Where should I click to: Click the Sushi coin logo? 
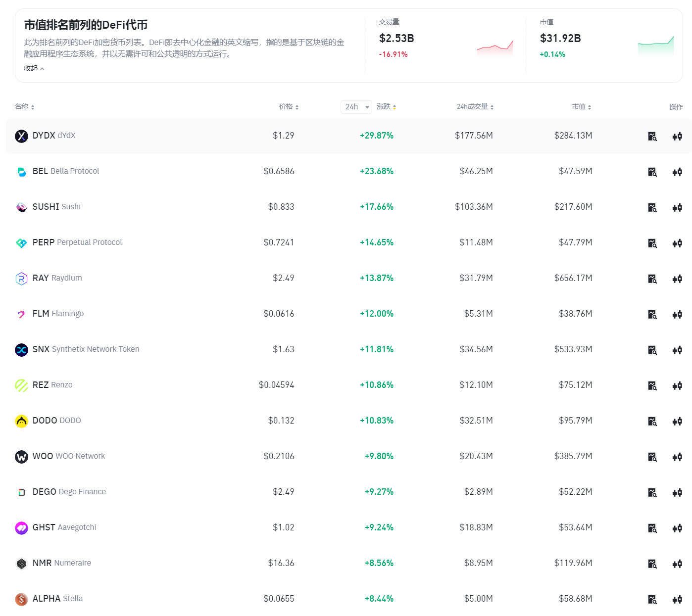click(x=21, y=207)
